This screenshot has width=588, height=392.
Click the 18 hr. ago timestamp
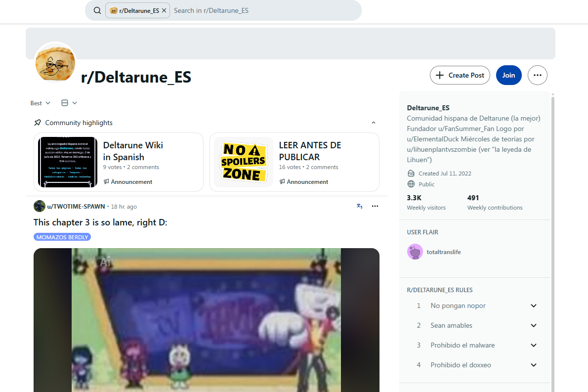click(124, 207)
